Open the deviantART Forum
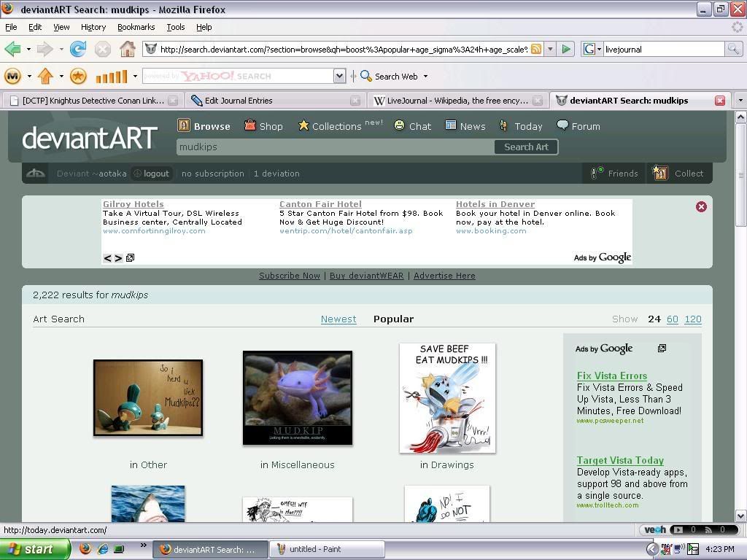The width and height of the screenshot is (747, 560). pyautogui.click(x=578, y=125)
